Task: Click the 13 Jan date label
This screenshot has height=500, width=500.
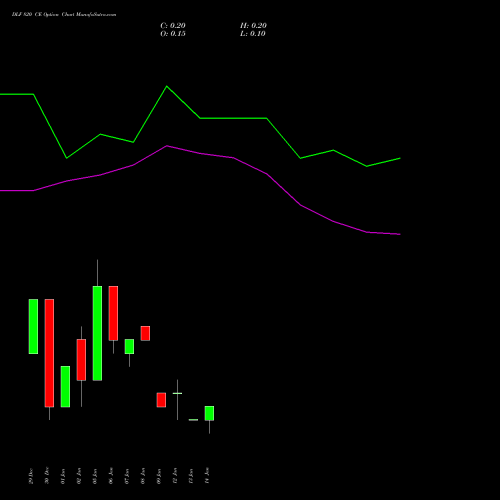Action: pyautogui.click(x=191, y=476)
